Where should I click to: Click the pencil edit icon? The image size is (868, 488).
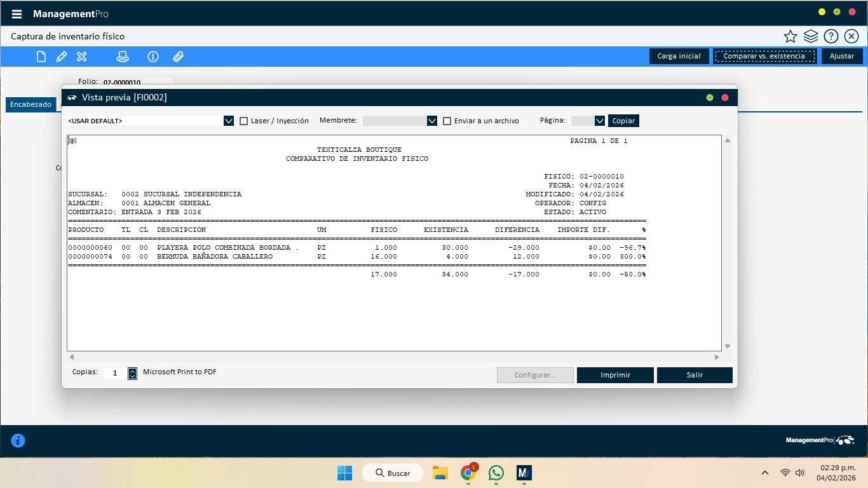point(62,57)
